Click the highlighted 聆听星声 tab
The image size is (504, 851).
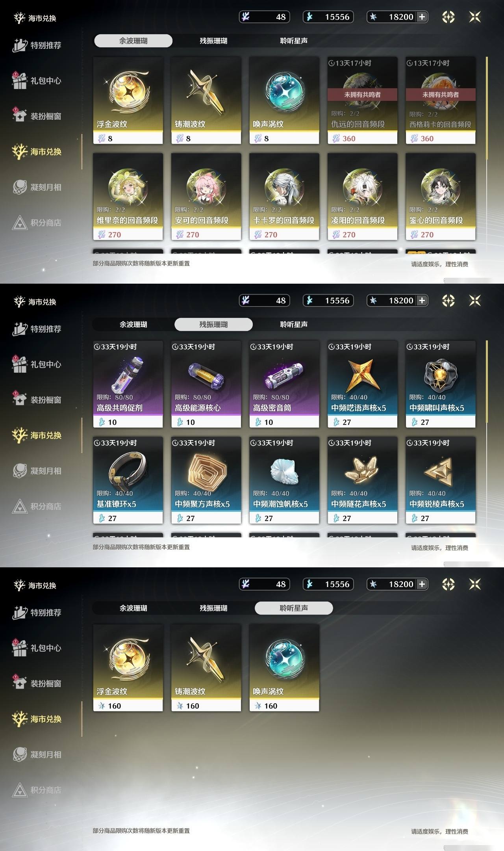[294, 608]
